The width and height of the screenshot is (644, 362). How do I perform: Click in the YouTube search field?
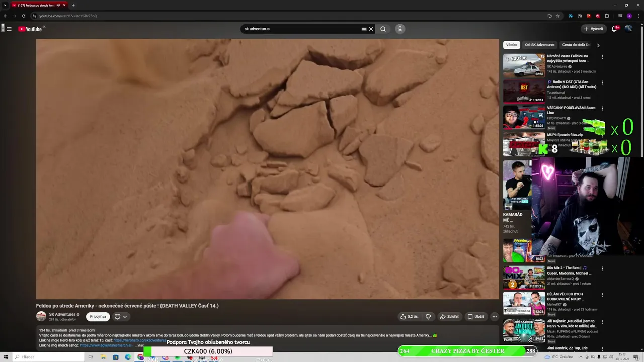[302, 29]
